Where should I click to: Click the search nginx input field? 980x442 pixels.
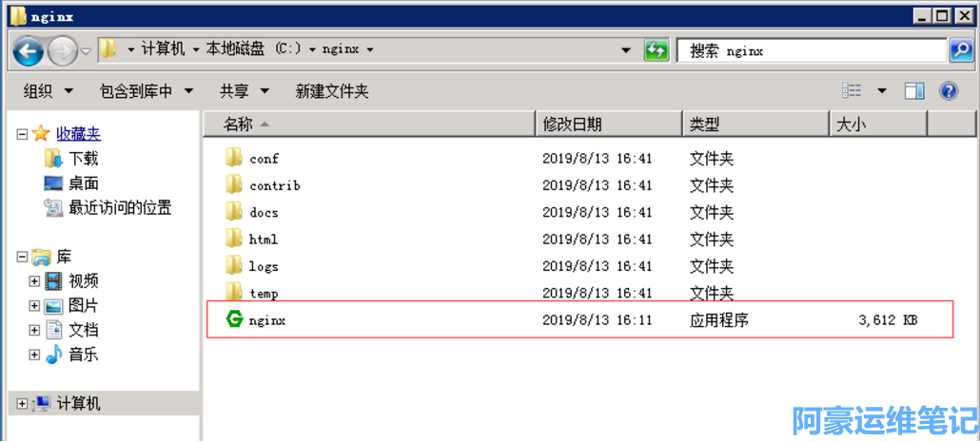coord(813,50)
